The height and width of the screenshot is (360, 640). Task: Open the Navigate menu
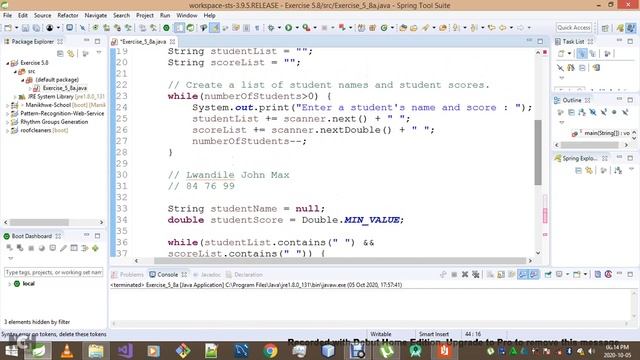click(96, 15)
